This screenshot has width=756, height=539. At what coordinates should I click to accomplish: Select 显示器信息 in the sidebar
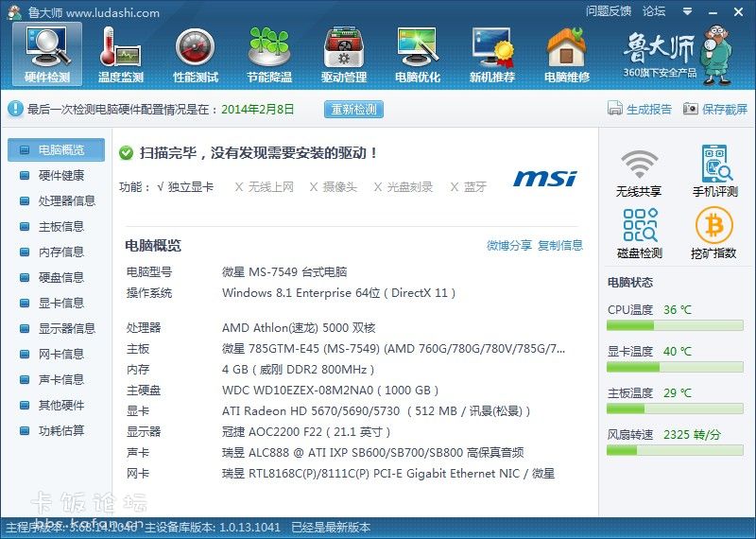57,329
